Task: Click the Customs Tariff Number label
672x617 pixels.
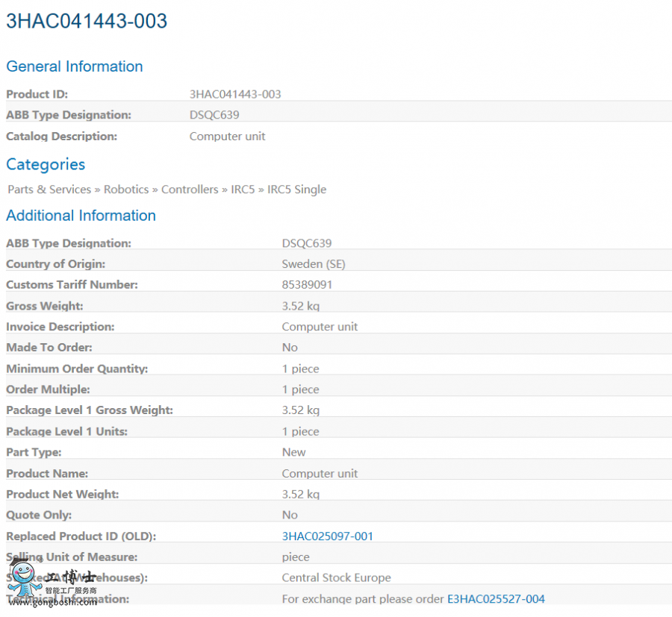Action: tap(72, 285)
